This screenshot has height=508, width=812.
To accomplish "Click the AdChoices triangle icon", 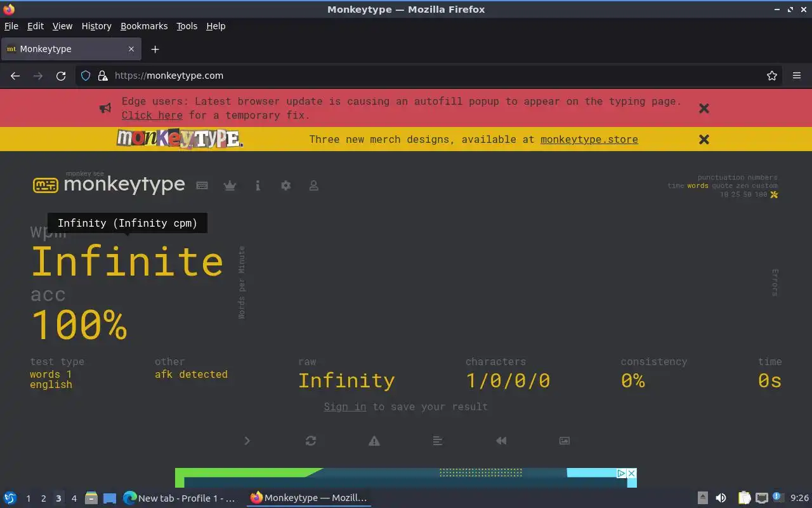I will [x=622, y=473].
